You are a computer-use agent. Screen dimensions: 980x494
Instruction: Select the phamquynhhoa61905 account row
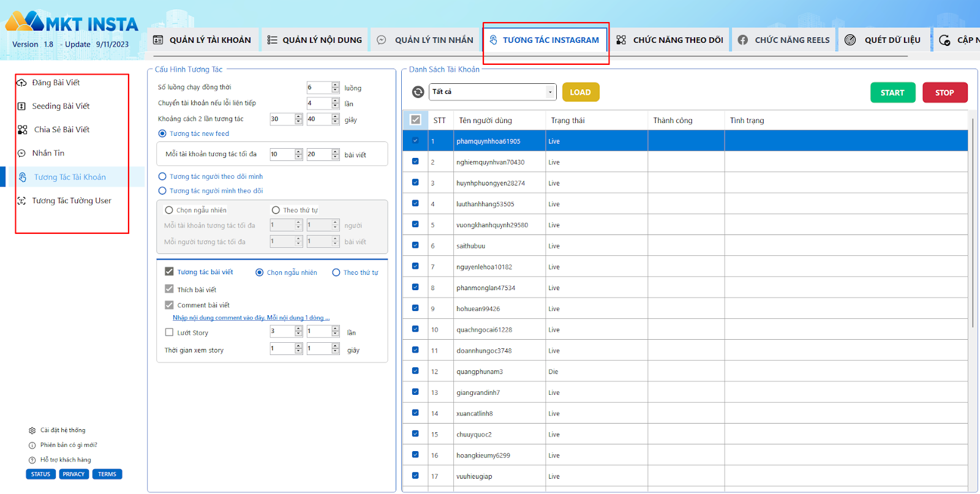point(685,141)
